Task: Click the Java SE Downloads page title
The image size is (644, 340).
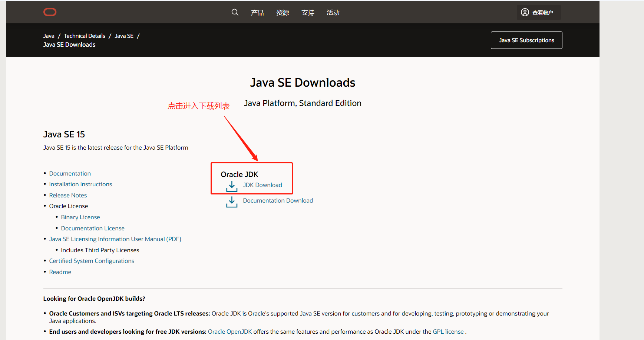Action: (x=303, y=82)
